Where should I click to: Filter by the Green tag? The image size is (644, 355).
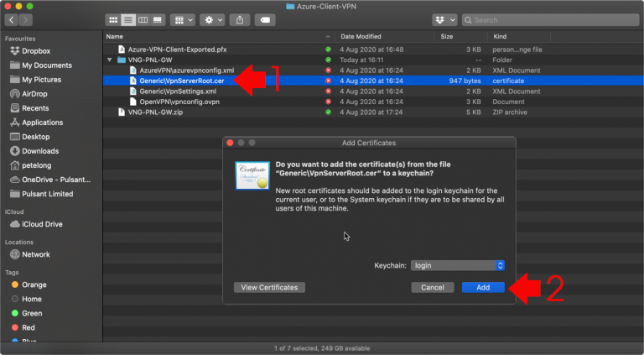tap(27, 313)
